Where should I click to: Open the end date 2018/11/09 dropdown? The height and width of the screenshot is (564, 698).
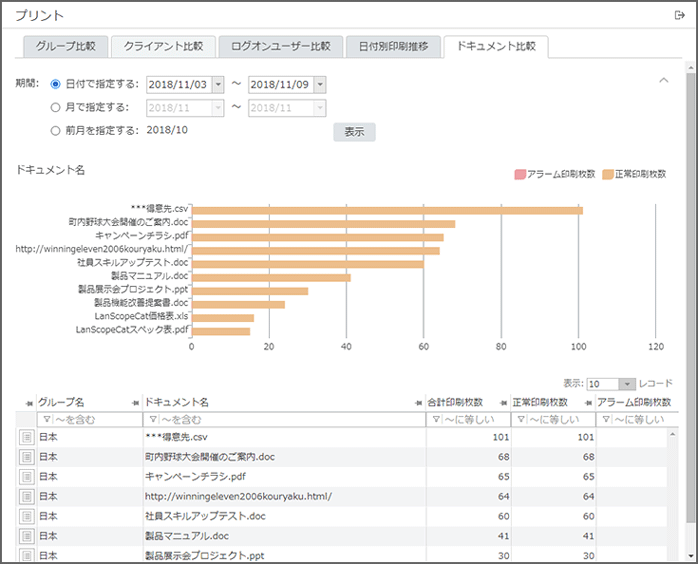tap(320, 85)
